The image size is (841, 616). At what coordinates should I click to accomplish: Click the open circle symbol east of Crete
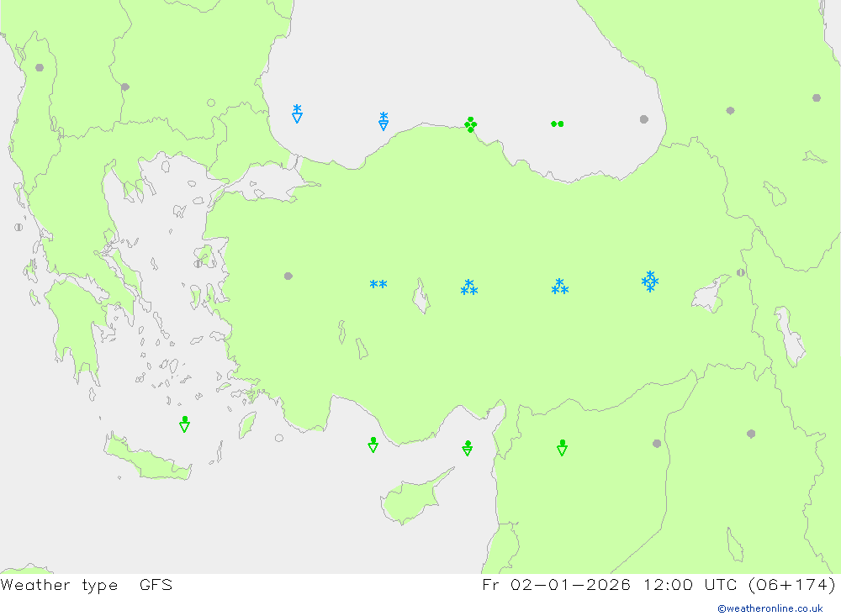[x=279, y=438]
